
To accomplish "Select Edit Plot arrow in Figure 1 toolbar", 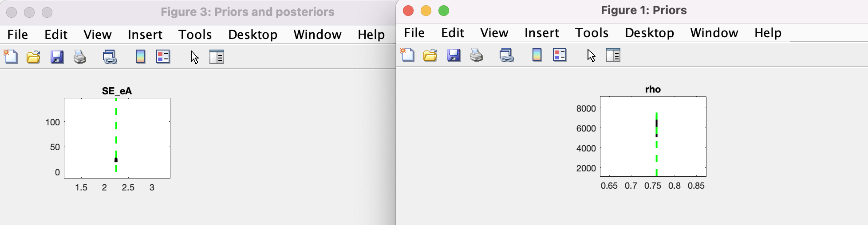I will coord(591,55).
